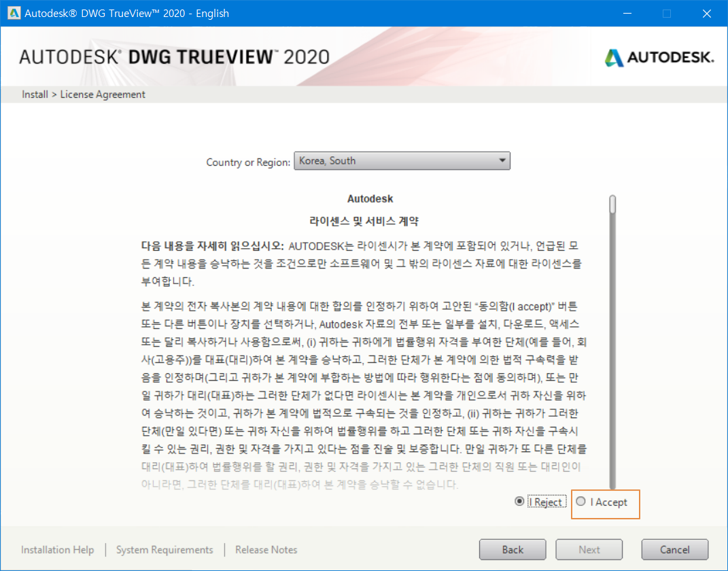Viewport: 728px width, 571px height.
Task: Click the 'Country or Region:' label
Action: point(248,162)
